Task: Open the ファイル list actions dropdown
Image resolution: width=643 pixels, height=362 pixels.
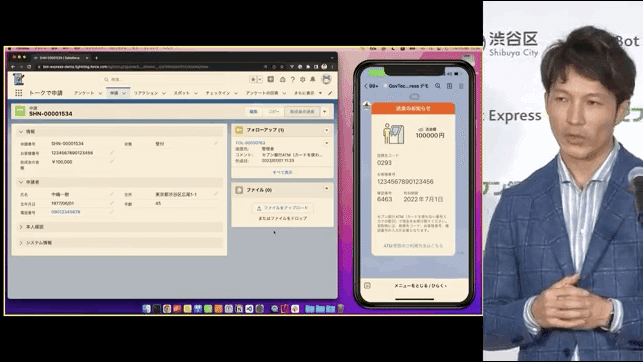Action: click(x=326, y=189)
